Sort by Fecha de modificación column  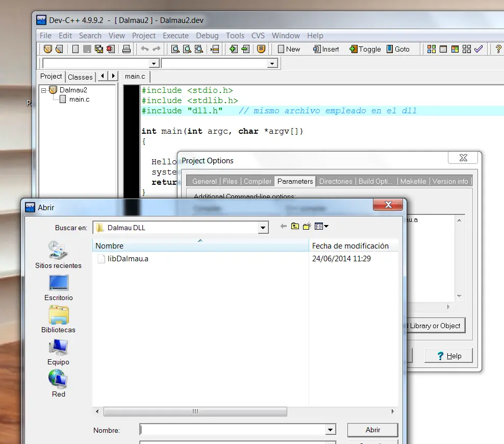tap(353, 245)
